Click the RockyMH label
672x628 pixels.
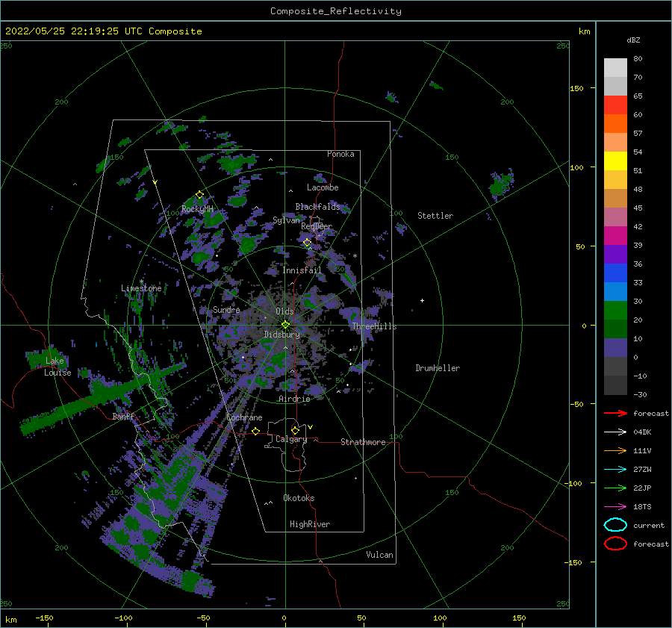[x=197, y=209]
